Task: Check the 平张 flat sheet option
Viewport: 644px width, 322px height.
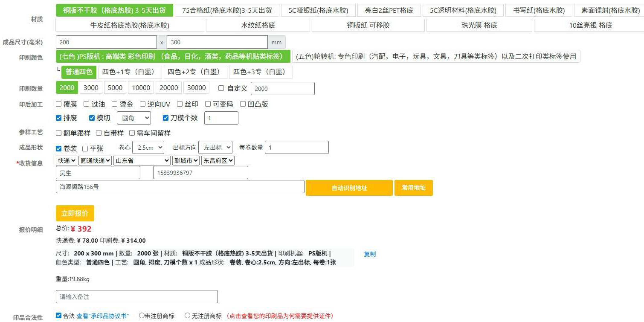Action: click(84, 148)
